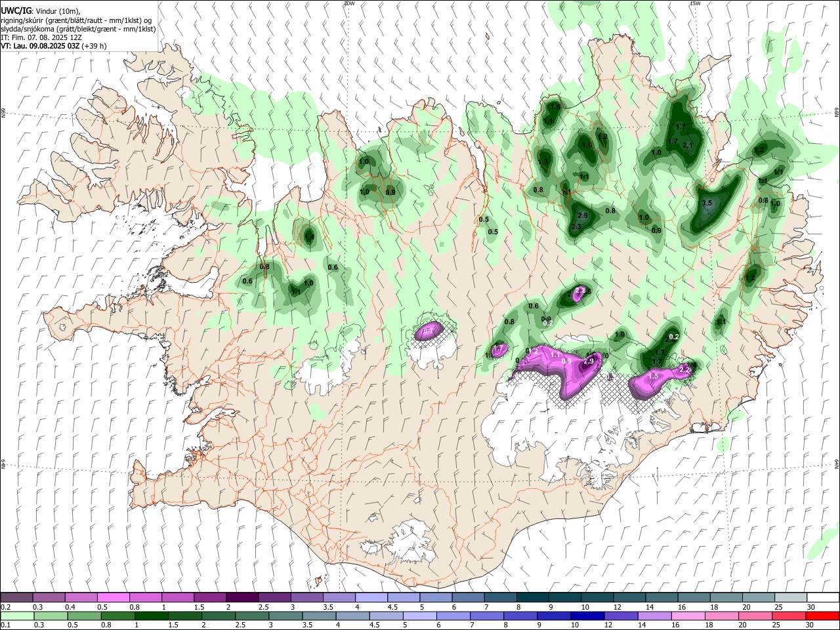Click the 1.6 rain value near the north coast
This screenshot has width=840, height=630.
pyautogui.click(x=556, y=106)
